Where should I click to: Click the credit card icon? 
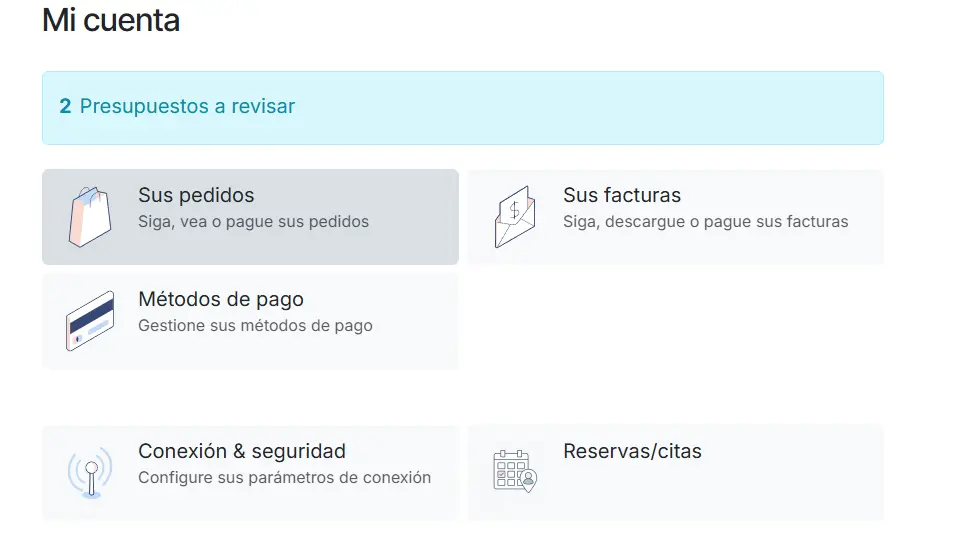[x=90, y=321]
